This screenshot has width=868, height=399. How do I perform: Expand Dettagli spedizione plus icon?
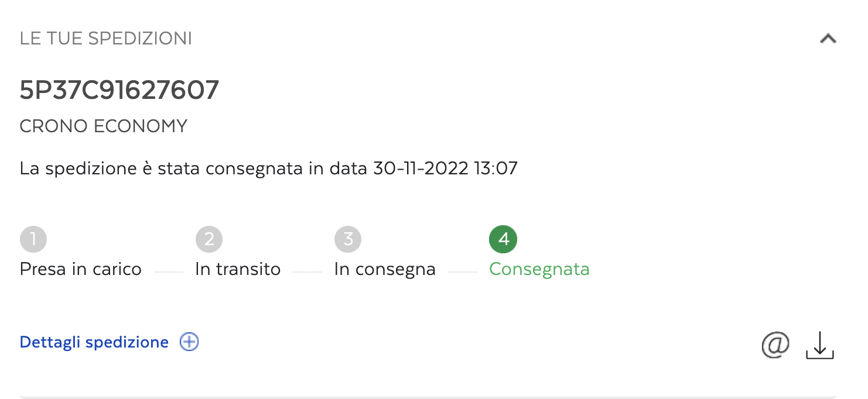click(x=189, y=342)
